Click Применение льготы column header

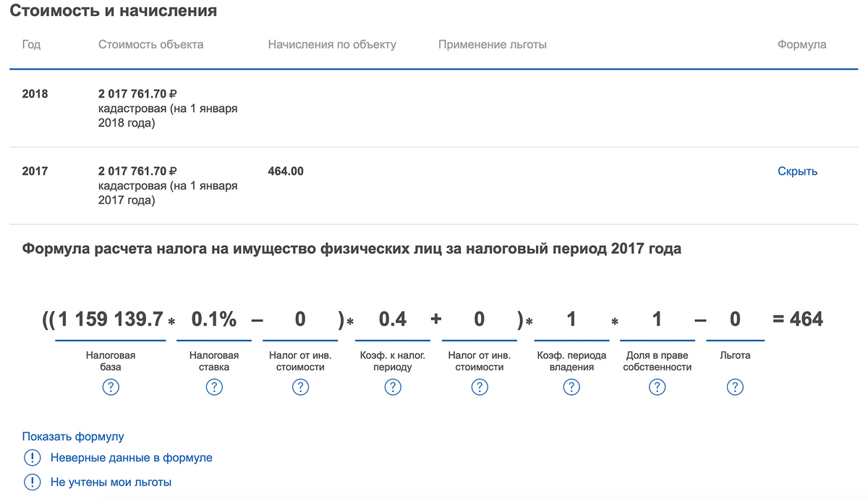[492, 45]
